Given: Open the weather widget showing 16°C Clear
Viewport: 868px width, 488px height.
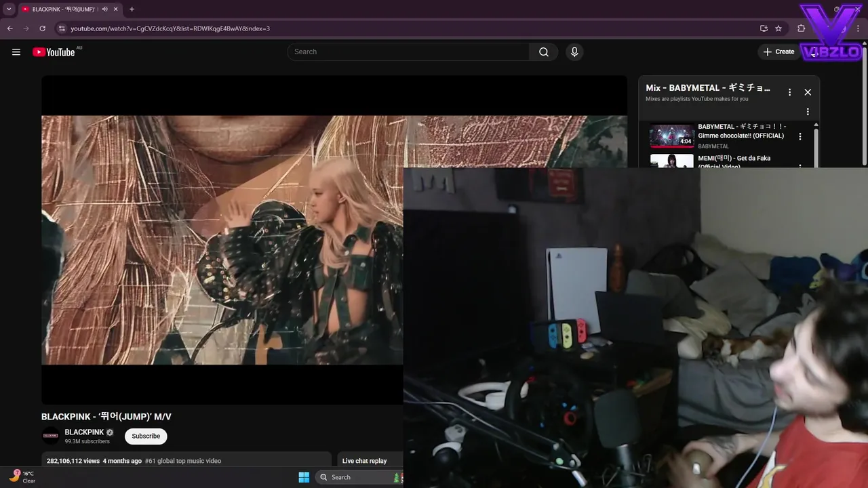Looking at the screenshot, I should pos(22,477).
